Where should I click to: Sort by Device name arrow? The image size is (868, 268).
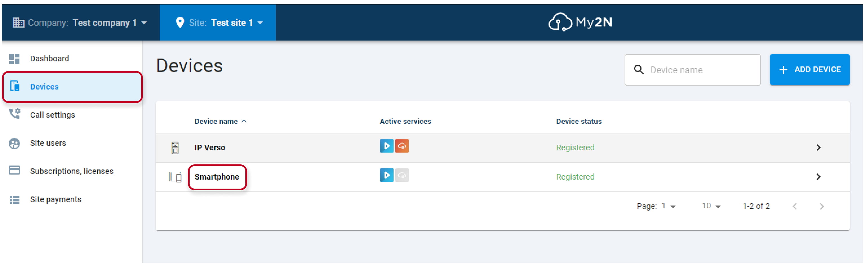click(244, 122)
